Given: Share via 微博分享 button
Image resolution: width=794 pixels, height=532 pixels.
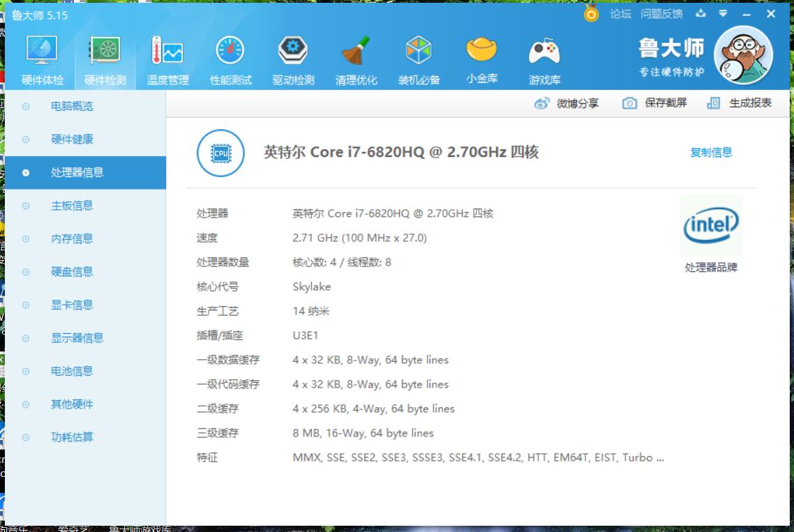Looking at the screenshot, I should coord(567,103).
